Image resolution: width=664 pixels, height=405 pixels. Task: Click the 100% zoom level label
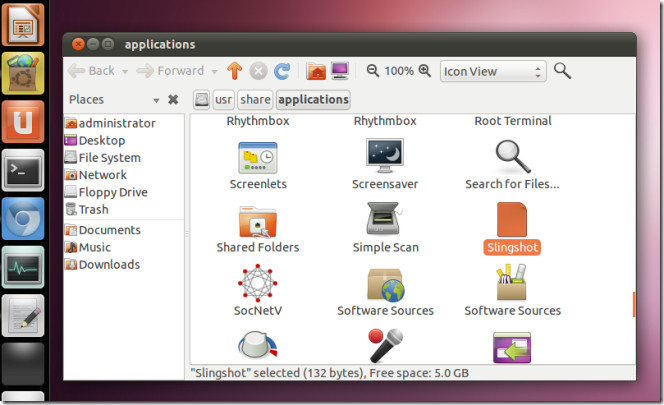[399, 71]
